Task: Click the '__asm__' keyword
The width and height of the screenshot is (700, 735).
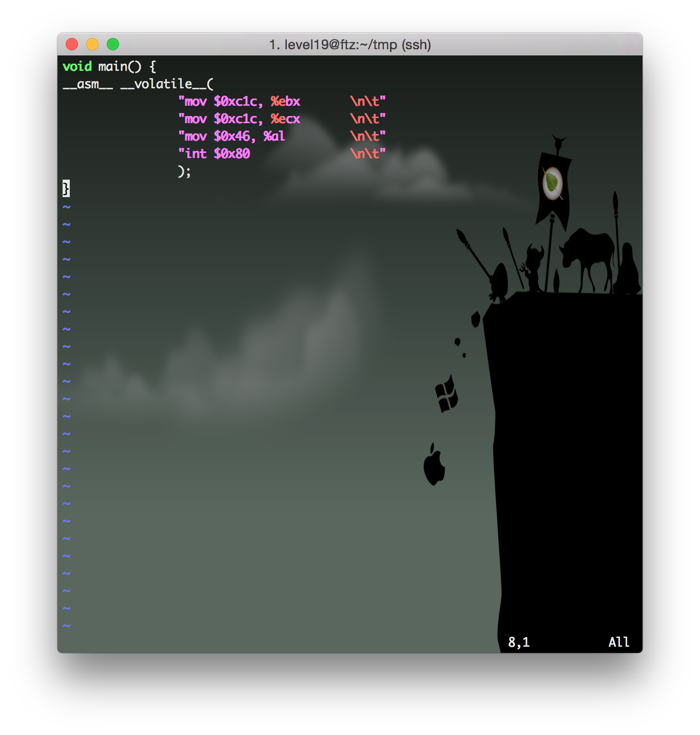Action: coord(88,84)
